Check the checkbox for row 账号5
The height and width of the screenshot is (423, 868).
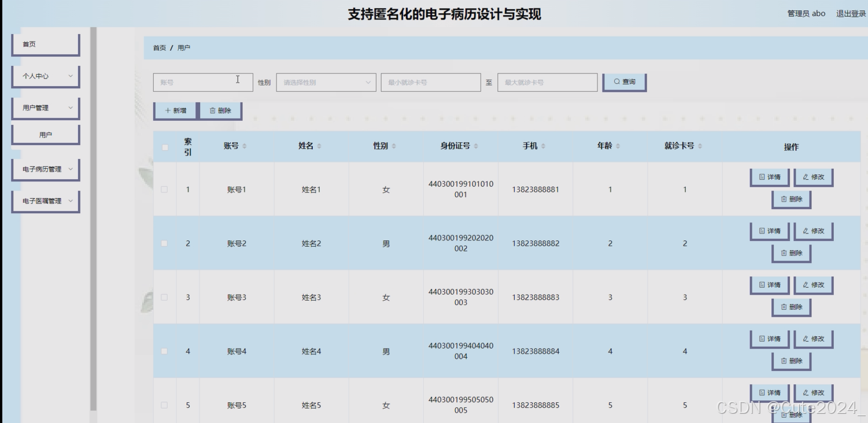164,405
